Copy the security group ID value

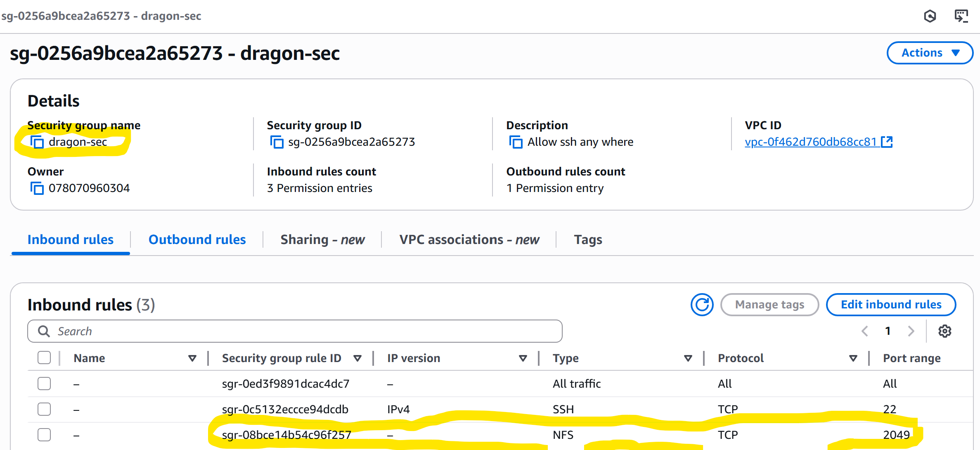coord(277,142)
